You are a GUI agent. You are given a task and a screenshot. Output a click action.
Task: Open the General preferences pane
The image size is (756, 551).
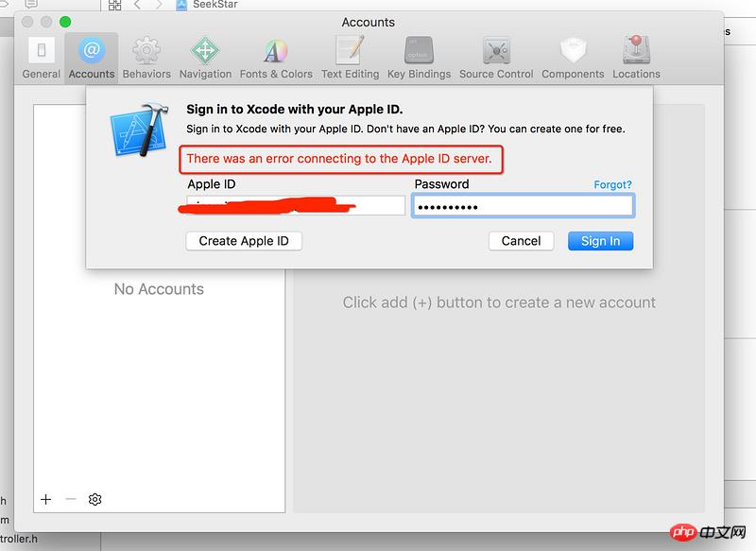(x=42, y=58)
